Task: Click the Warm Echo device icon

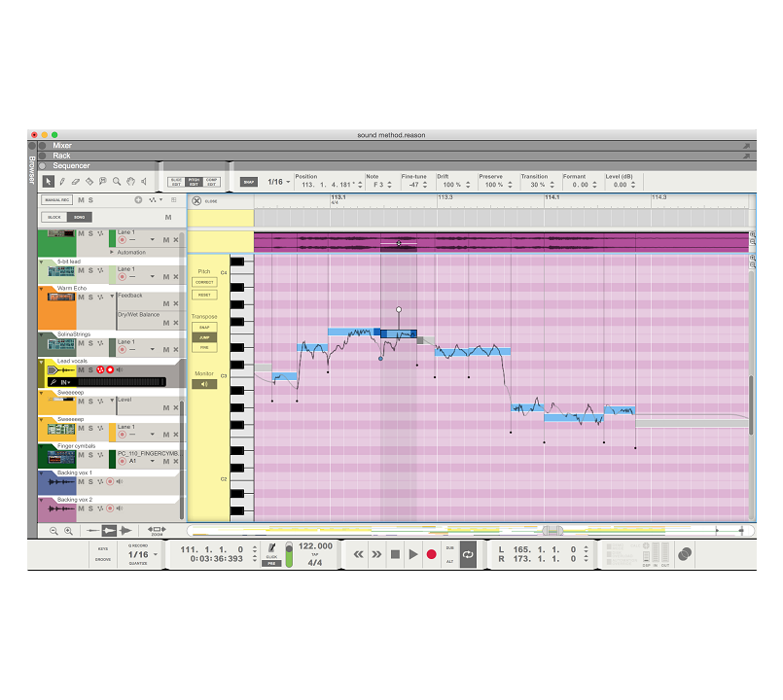Action: point(61,297)
